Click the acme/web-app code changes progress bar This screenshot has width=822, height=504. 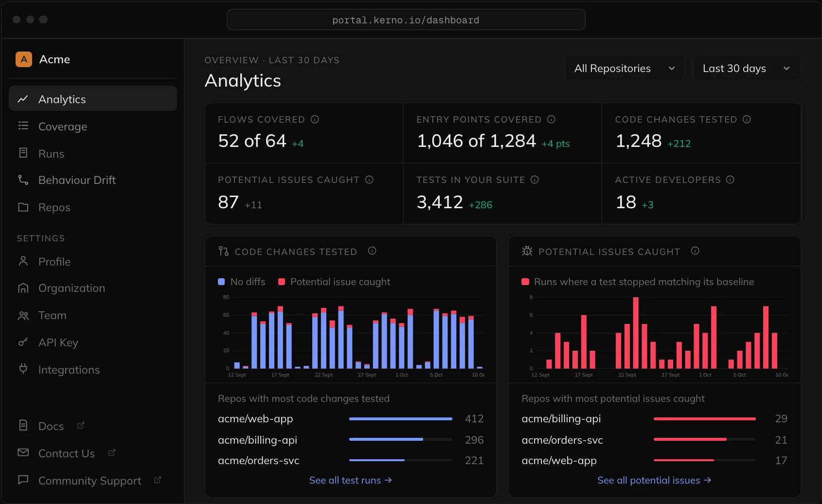tap(401, 419)
